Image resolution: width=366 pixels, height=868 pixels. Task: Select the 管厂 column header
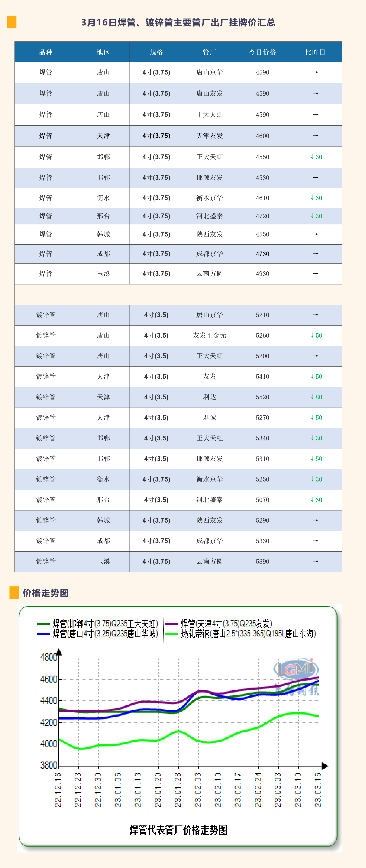tap(209, 52)
